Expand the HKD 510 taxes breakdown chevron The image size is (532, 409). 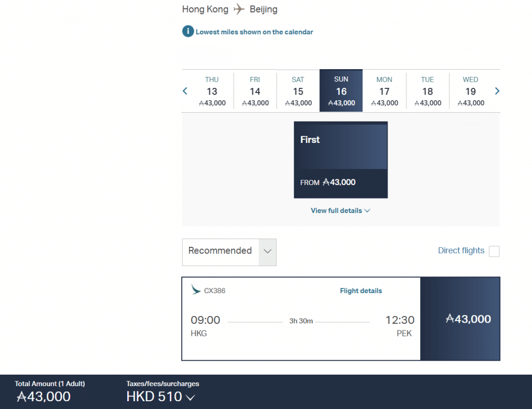click(190, 398)
